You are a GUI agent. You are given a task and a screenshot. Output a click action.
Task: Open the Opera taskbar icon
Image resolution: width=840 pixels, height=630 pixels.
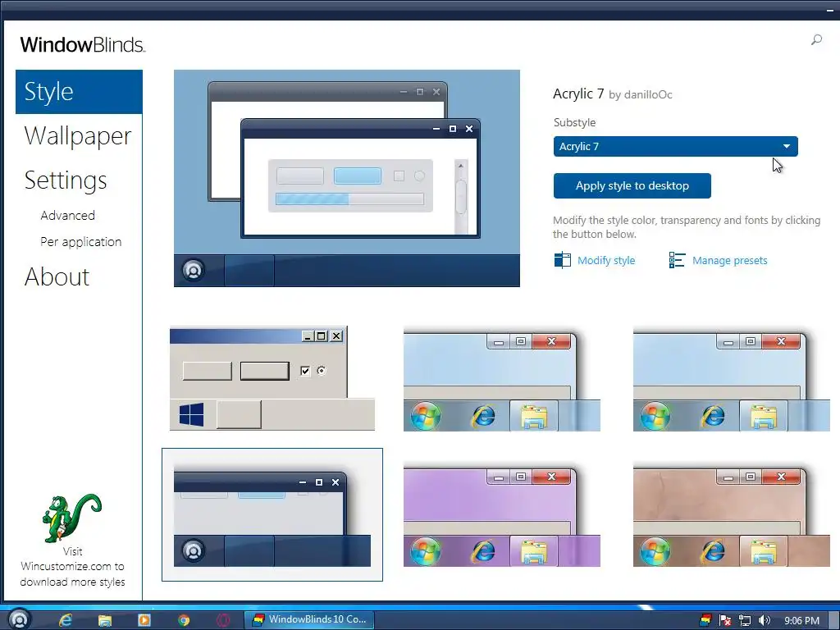tap(223, 620)
